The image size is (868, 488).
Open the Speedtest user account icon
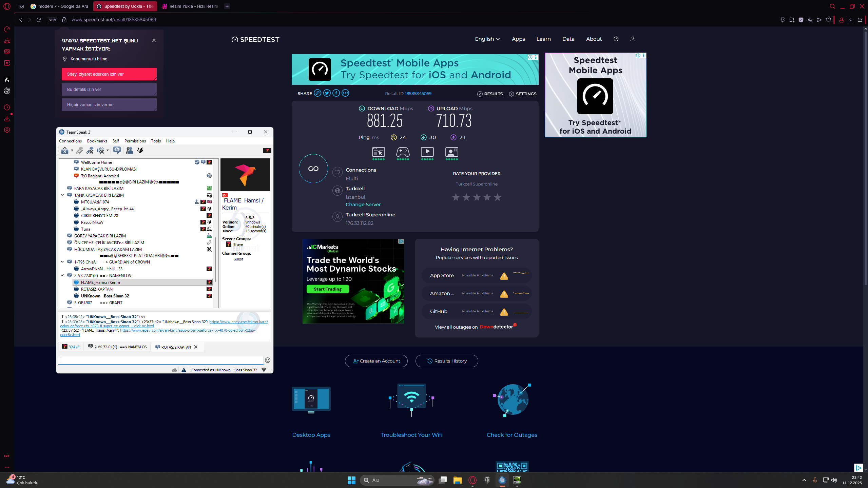click(633, 39)
